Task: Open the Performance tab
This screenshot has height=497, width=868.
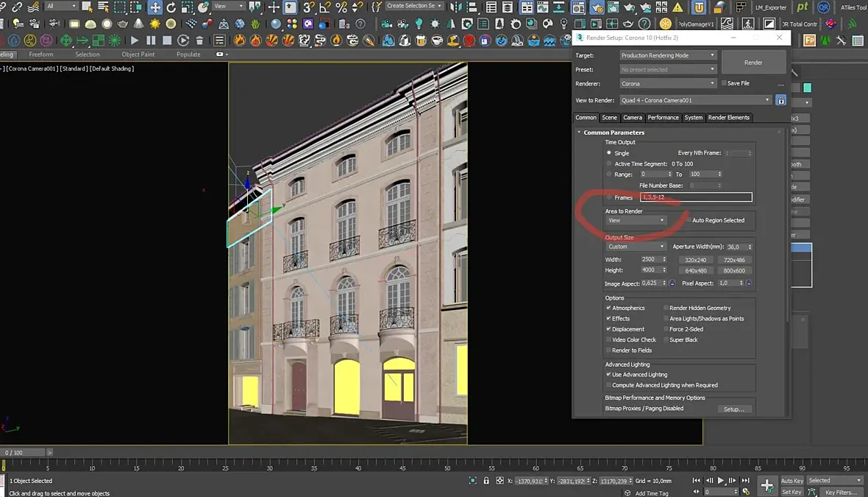Action: point(663,118)
